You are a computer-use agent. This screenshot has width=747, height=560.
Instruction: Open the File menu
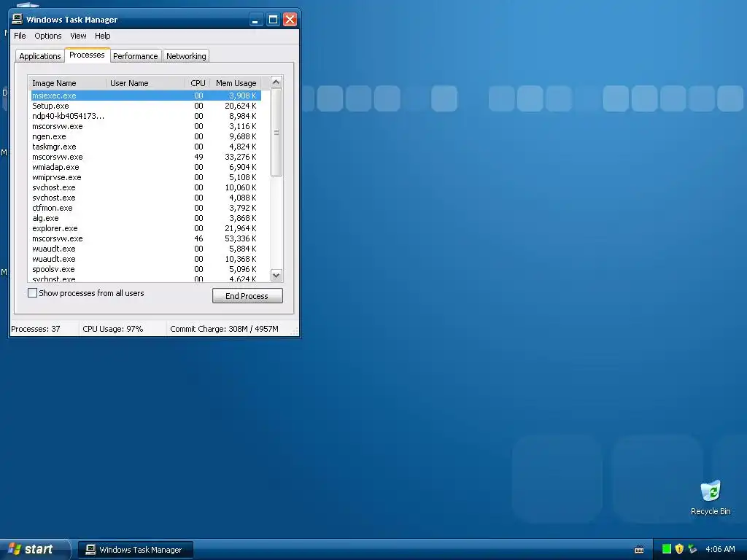(20, 36)
